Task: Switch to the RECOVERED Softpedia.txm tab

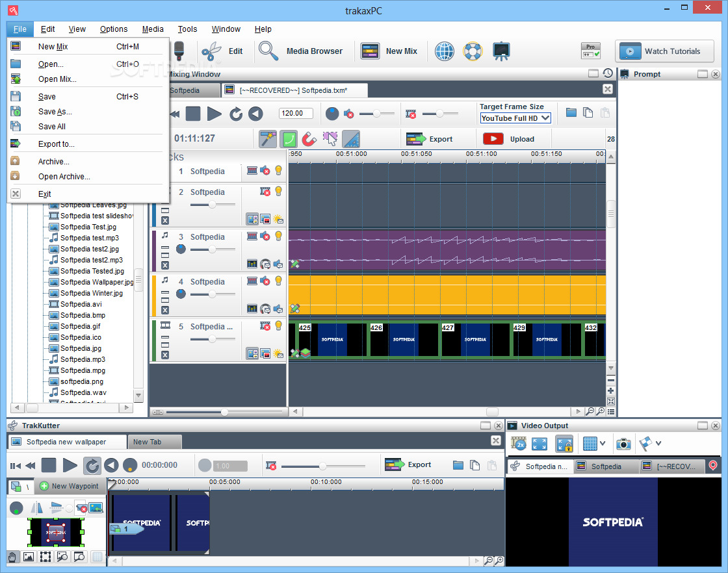Action: click(294, 90)
